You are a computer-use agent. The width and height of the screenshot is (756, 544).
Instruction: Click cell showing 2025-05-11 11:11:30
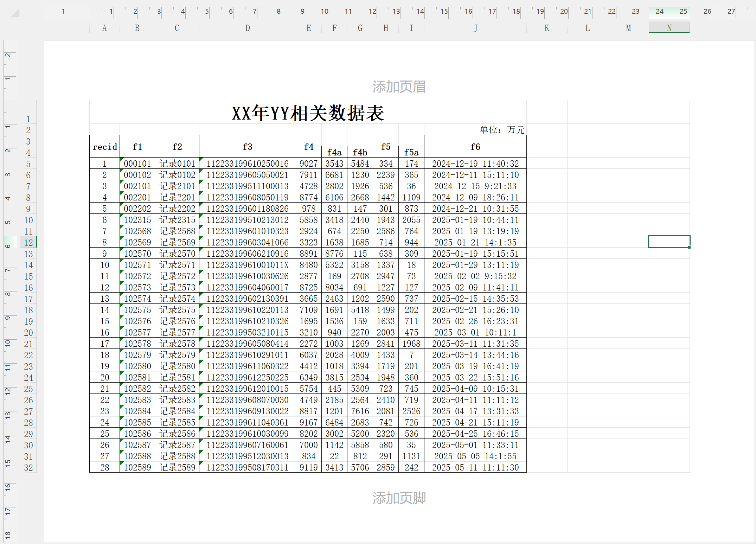click(475, 467)
